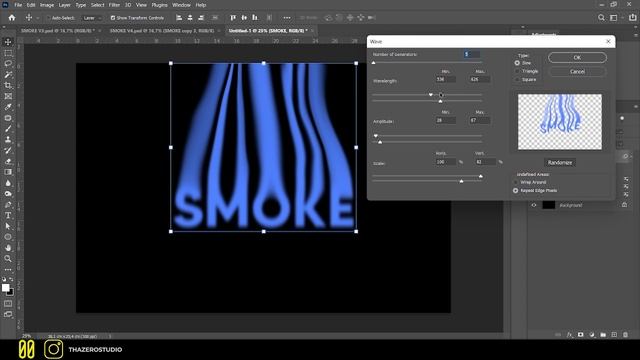This screenshot has width=640, height=360.
Task: Select the History Brush tool
Action: (8, 150)
